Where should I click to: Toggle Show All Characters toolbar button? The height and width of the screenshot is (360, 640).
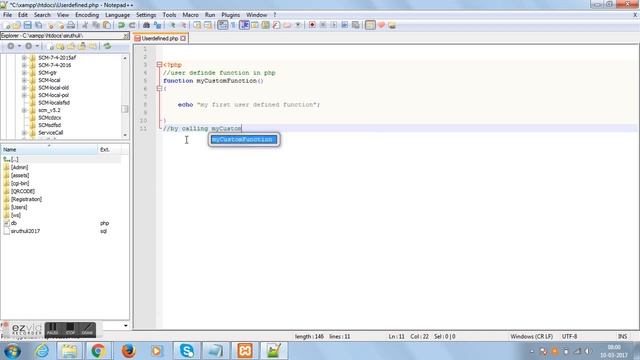pyautogui.click(x=233, y=25)
